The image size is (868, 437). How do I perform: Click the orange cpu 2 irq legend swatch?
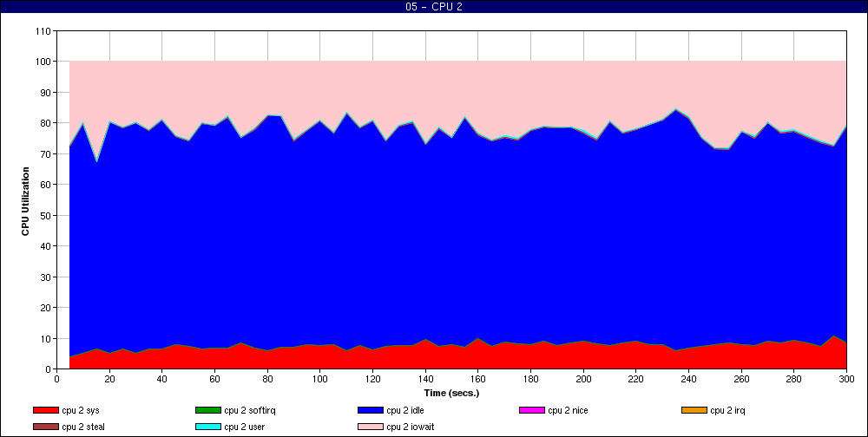pyautogui.click(x=694, y=410)
